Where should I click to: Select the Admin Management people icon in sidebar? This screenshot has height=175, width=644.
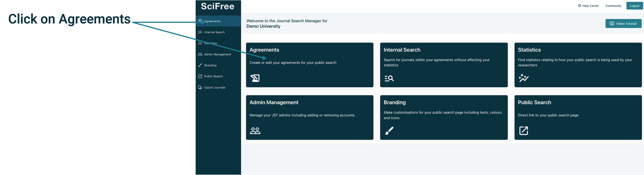[x=200, y=54]
